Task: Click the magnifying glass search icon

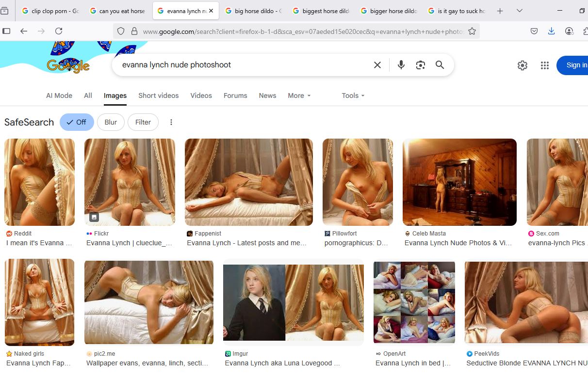Action: [440, 65]
